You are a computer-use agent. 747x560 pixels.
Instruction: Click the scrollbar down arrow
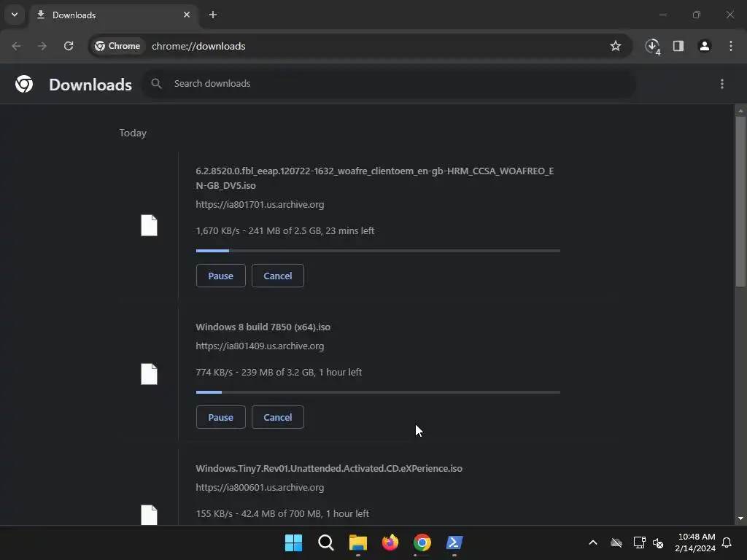[x=740, y=518]
